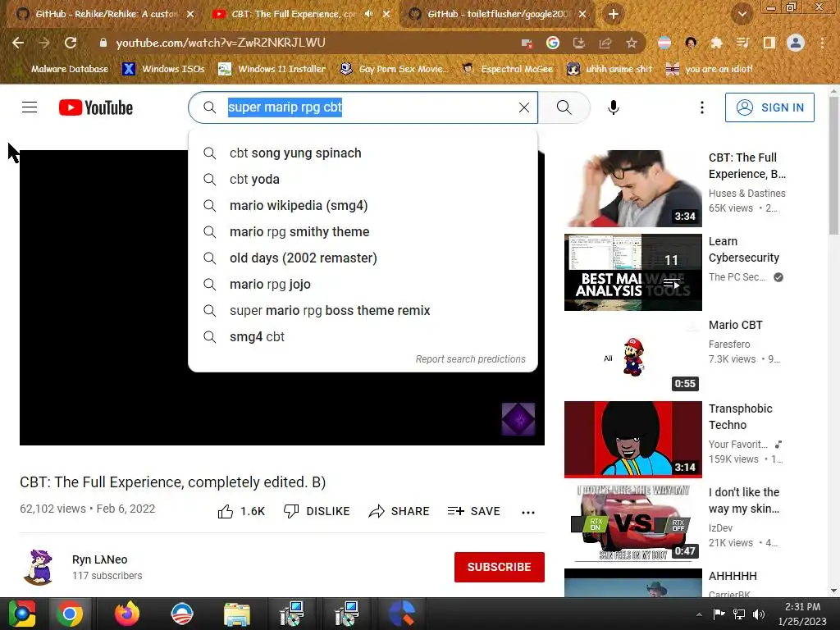The height and width of the screenshot is (630, 840).
Task: Click Chrome icon in the taskbar
Action: coord(70,614)
